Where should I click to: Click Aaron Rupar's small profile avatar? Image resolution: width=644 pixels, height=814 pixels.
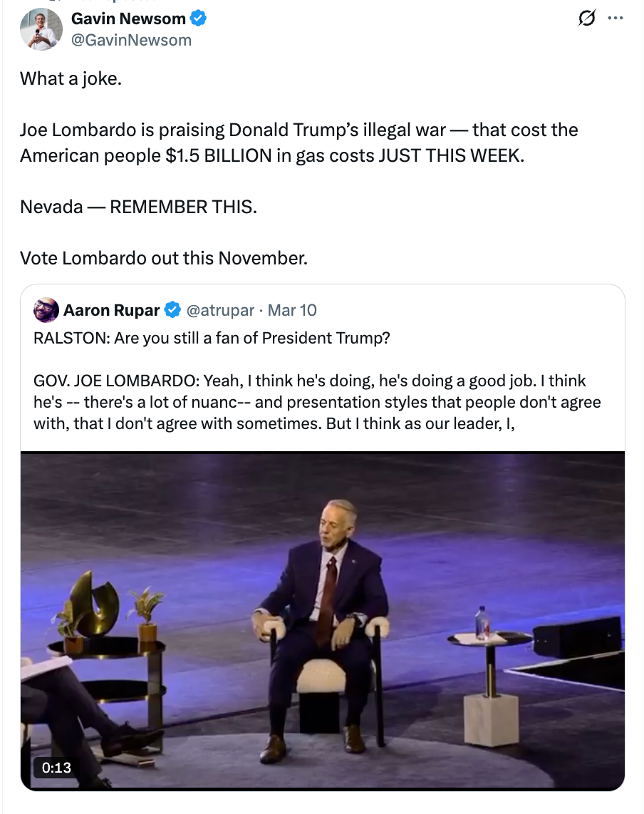(x=46, y=310)
